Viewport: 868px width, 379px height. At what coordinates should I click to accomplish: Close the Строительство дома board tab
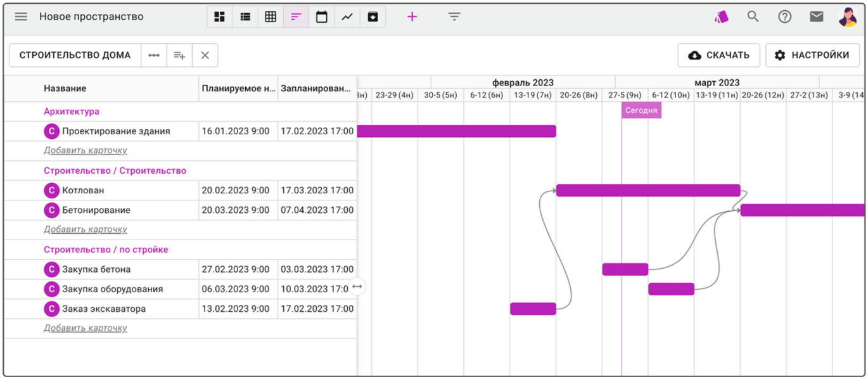pos(205,56)
